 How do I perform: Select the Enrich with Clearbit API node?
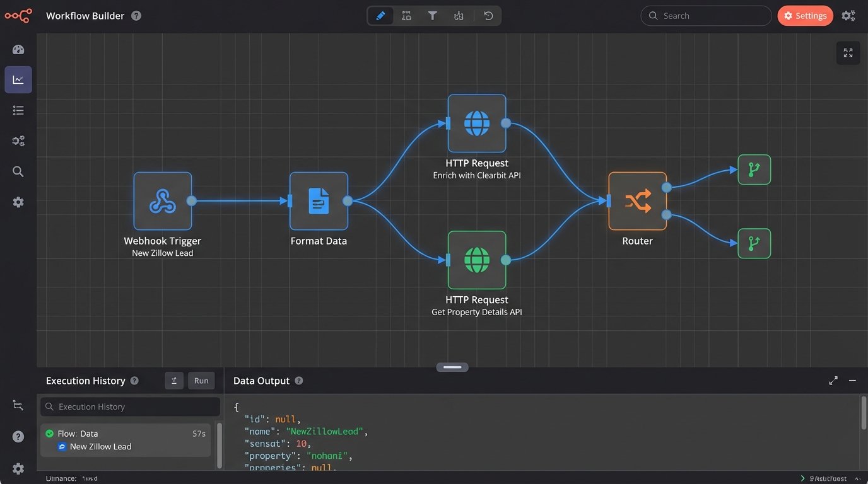pyautogui.click(x=477, y=124)
